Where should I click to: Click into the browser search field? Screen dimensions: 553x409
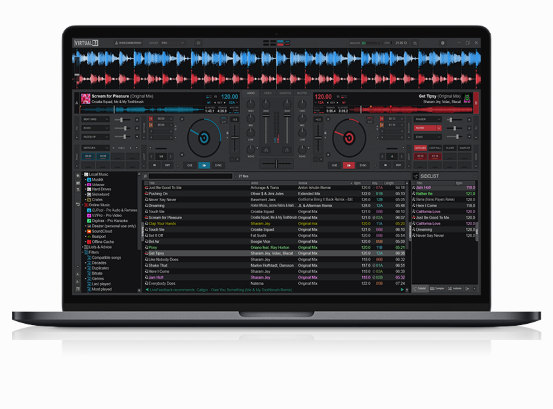[x=190, y=176]
